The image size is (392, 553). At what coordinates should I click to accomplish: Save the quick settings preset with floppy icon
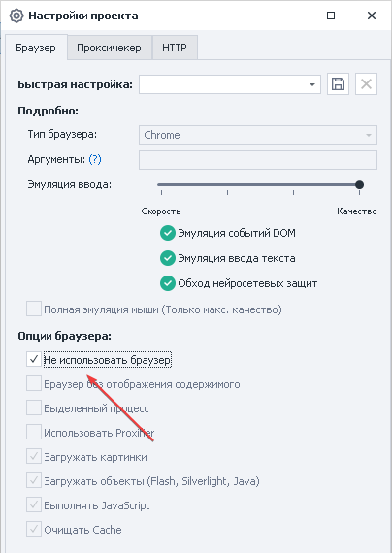coord(338,84)
